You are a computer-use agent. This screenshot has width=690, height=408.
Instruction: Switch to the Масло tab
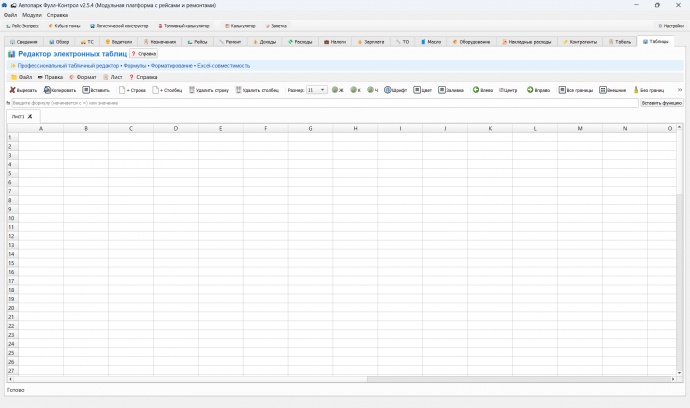[x=430, y=42]
